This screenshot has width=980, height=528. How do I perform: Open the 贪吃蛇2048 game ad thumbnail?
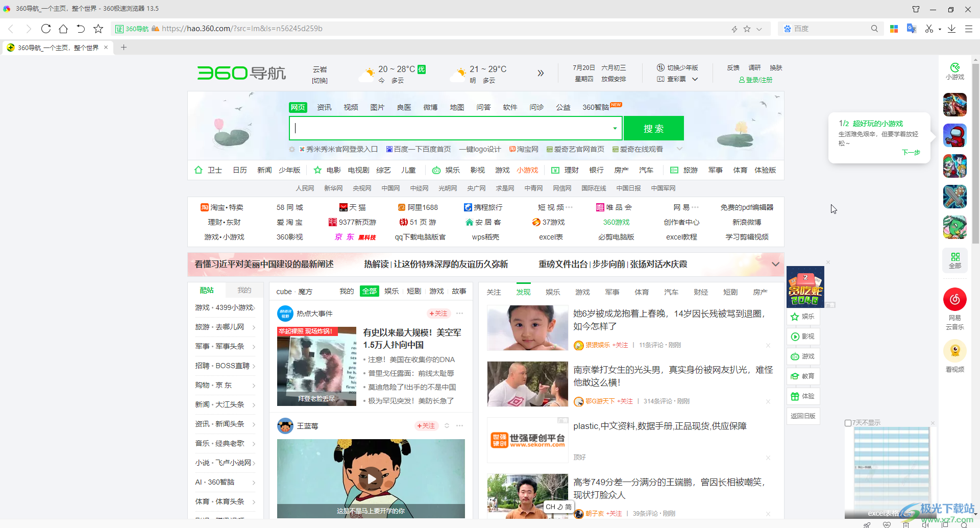805,287
